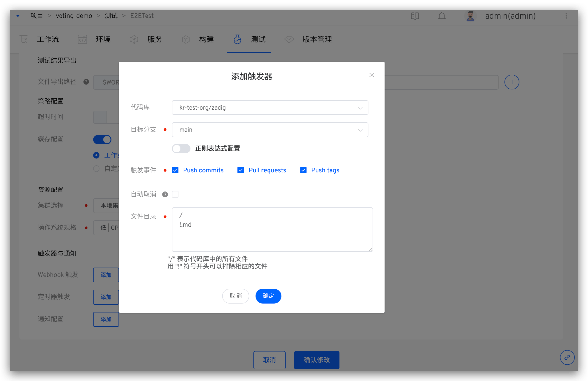Select the 环境 navigation icon
The image size is (588, 381).
(82, 39)
